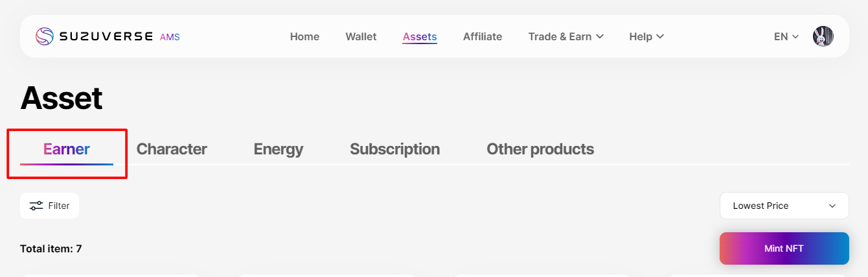868x277 pixels.
Task: Expand the Trade & Earn menu
Action: pos(565,36)
